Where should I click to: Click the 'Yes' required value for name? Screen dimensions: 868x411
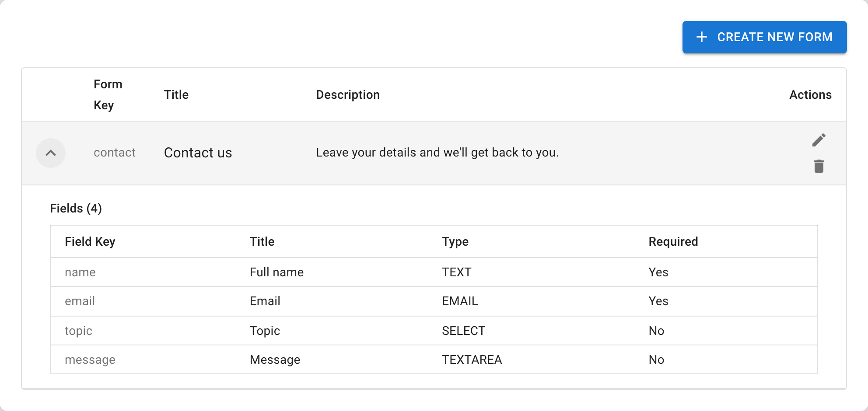click(658, 272)
